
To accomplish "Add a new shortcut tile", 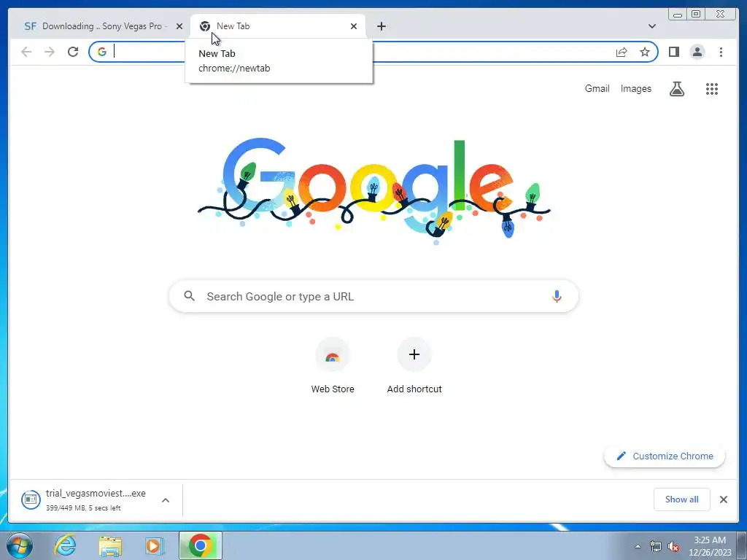I will pyautogui.click(x=414, y=366).
